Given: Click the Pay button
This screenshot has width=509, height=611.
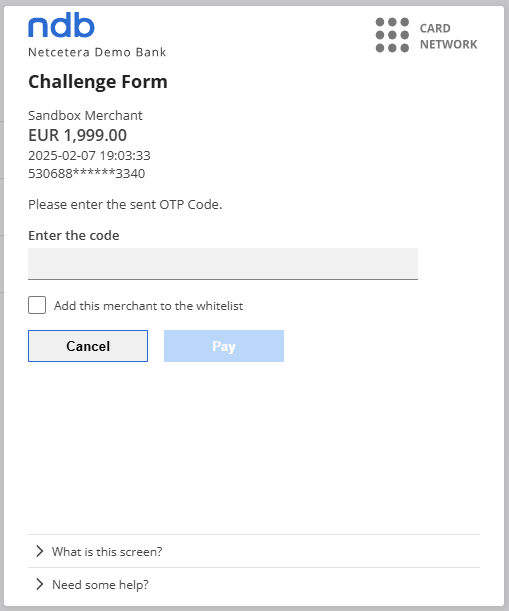Looking at the screenshot, I should (x=224, y=346).
